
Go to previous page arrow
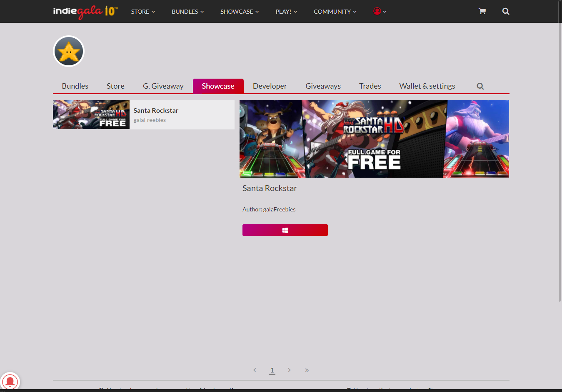(x=255, y=370)
